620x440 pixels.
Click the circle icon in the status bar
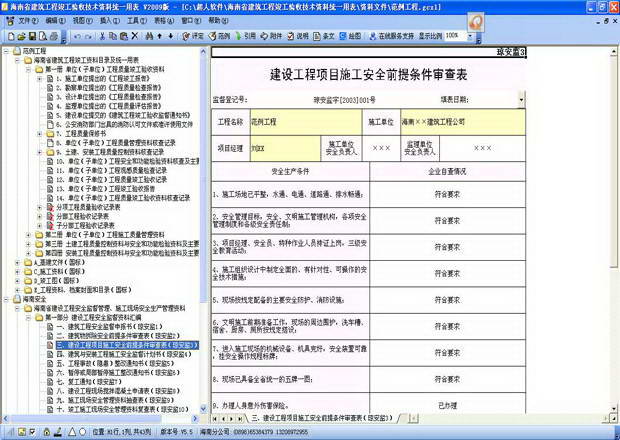tap(83, 432)
